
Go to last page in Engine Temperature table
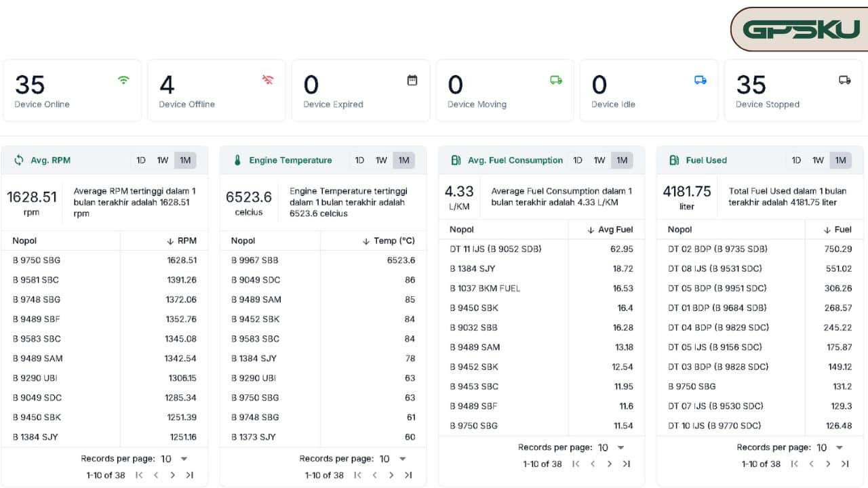(x=408, y=475)
